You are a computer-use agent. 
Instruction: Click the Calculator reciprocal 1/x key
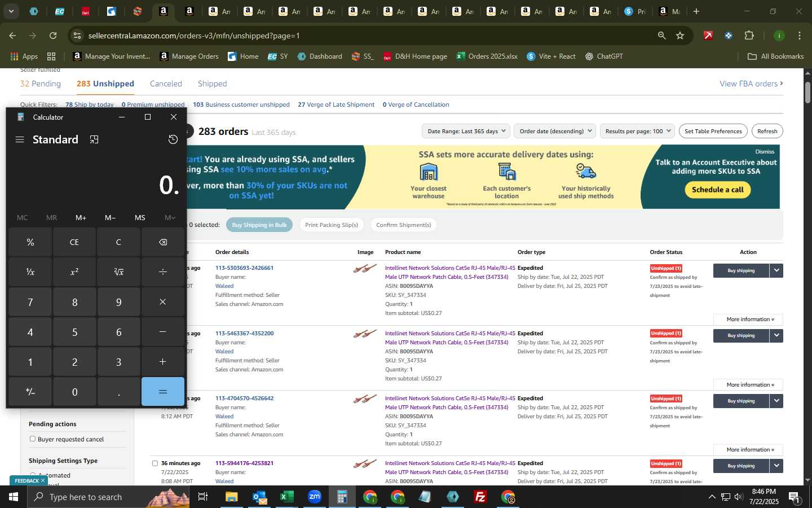point(30,272)
